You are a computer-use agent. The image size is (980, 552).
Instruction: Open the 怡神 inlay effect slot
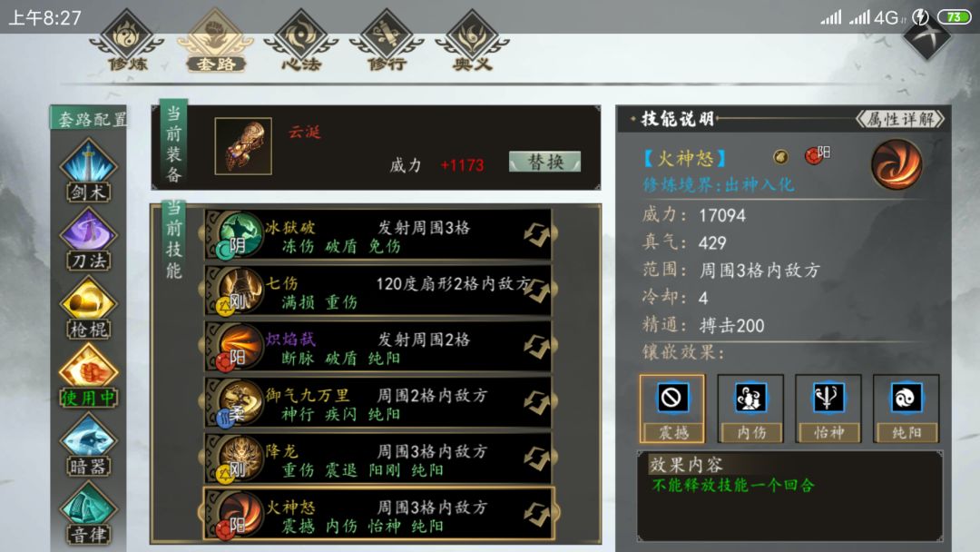[828, 409]
